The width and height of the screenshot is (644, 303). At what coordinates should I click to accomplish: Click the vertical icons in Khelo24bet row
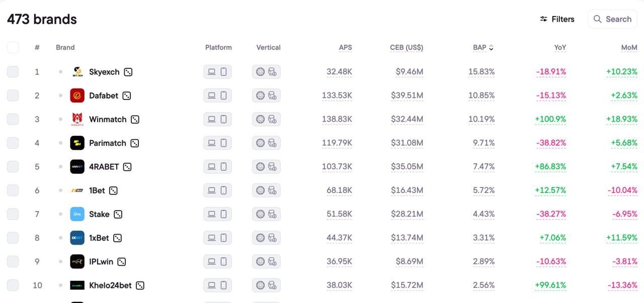(266, 285)
